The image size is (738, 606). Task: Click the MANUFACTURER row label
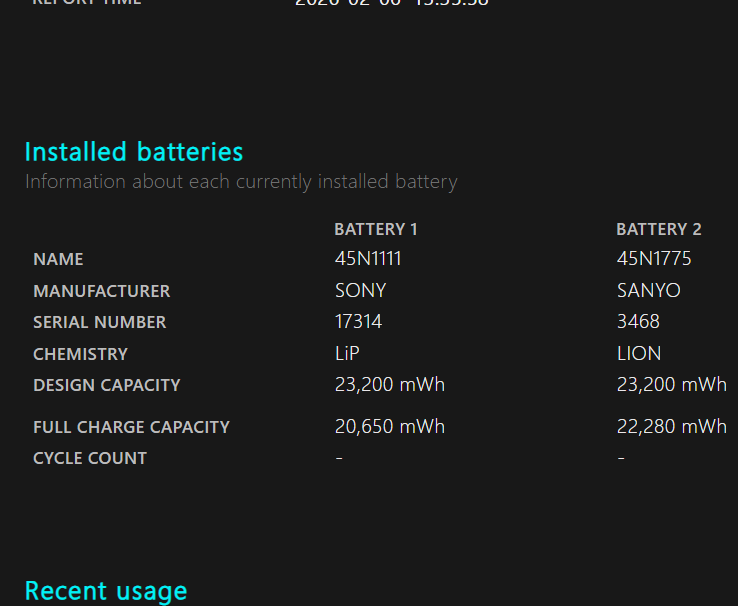[x=101, y=291]
